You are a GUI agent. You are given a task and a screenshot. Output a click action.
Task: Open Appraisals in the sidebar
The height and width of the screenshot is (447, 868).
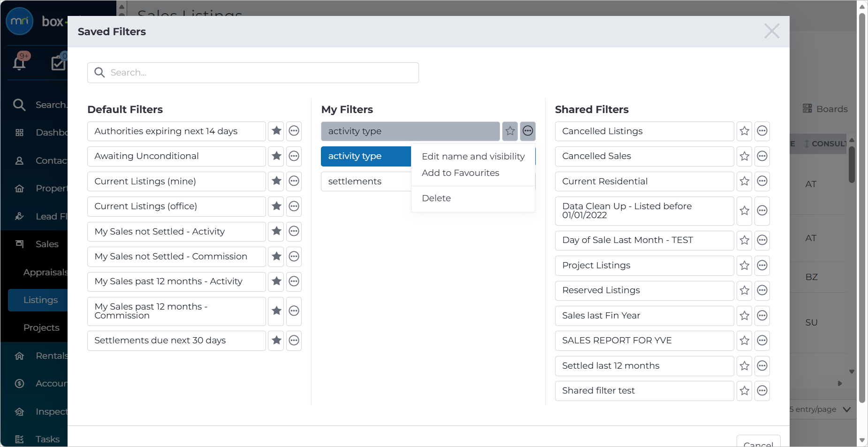click(x=45, y=273)
